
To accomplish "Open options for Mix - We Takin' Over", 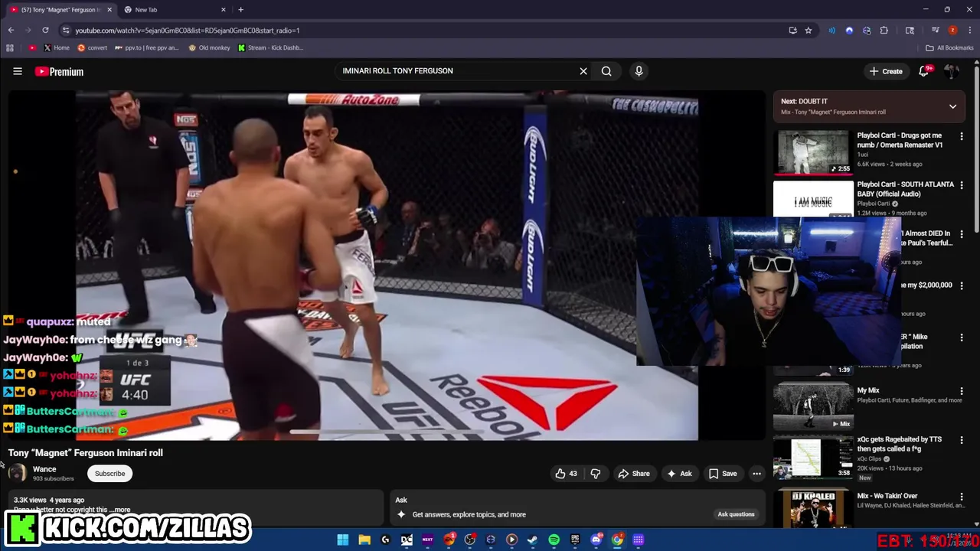I will [962, 497].
